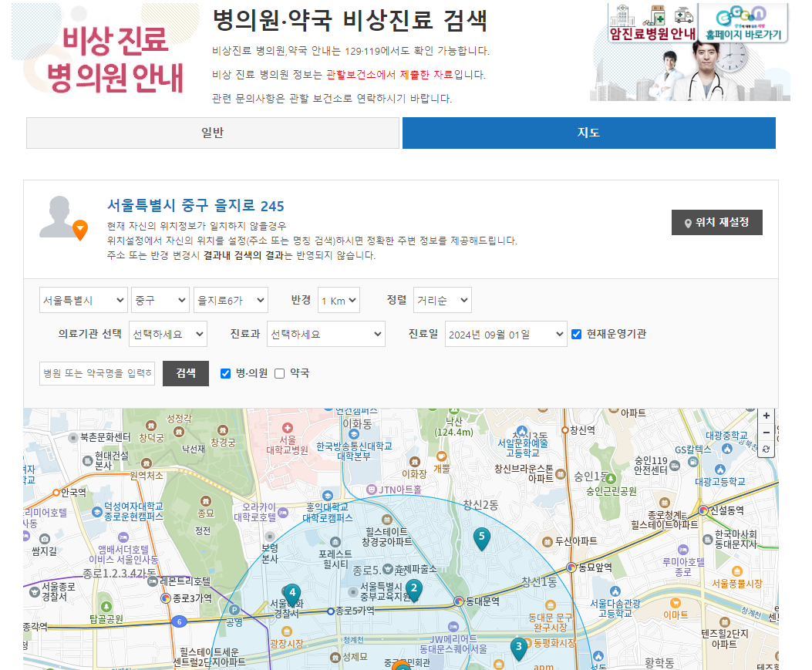The width and height of the screenshot is (812, 670).
Task: Click the 위치 재설정 button
Action: click(x=716, y=222)
